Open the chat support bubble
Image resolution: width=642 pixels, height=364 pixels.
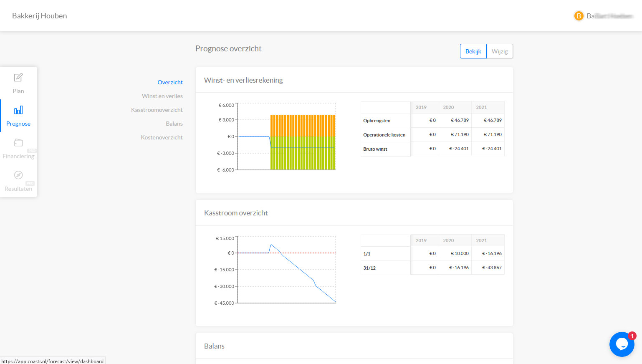[622, 344]
